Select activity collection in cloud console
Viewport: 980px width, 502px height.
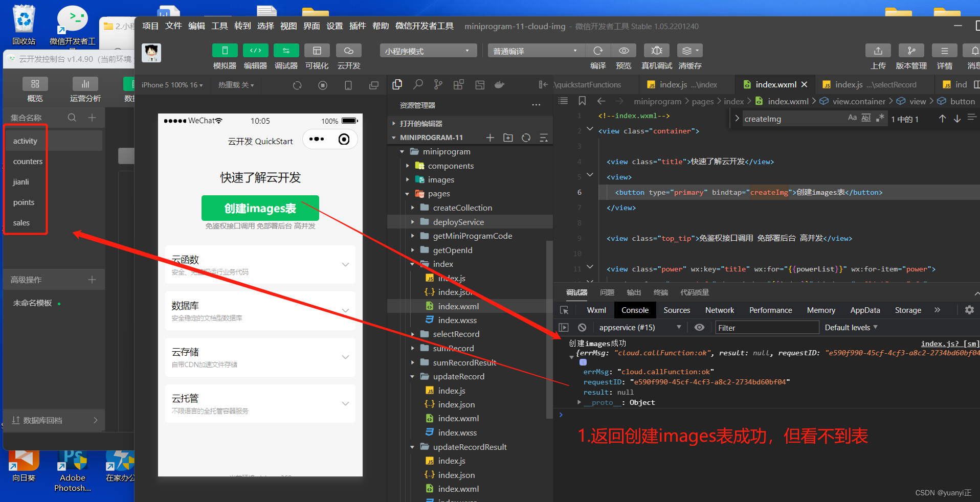(x=55, y=141)
